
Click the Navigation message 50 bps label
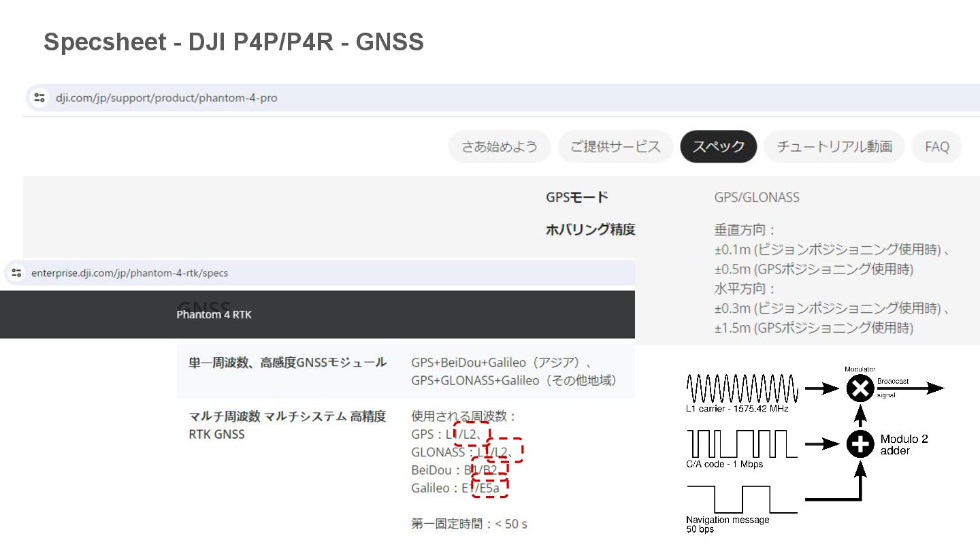click(x=728, y=524)
